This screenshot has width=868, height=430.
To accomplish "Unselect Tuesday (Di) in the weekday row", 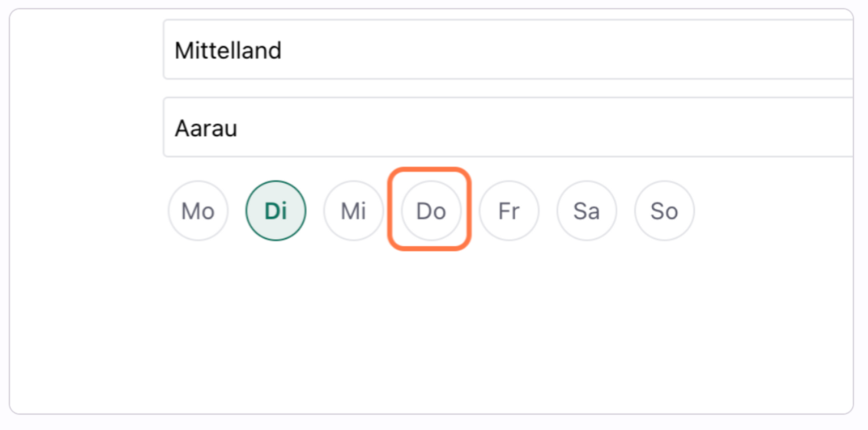I will (x=276, y=211).
